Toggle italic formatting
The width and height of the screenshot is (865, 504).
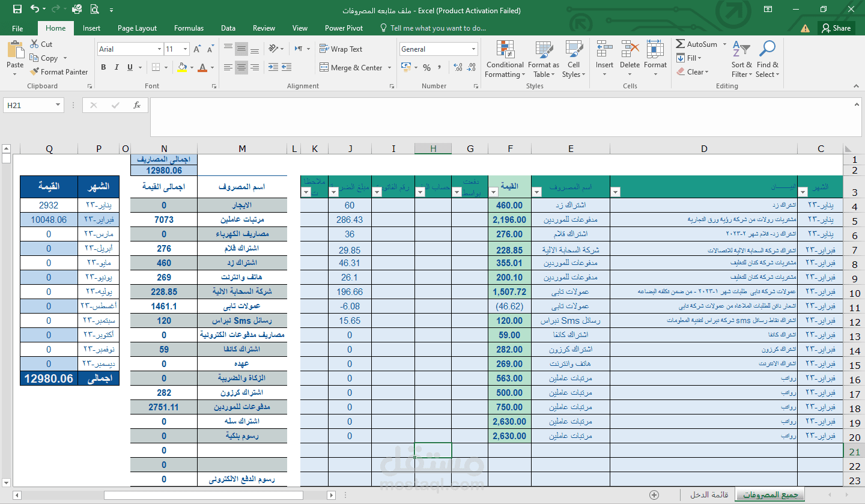pos(115,68)
